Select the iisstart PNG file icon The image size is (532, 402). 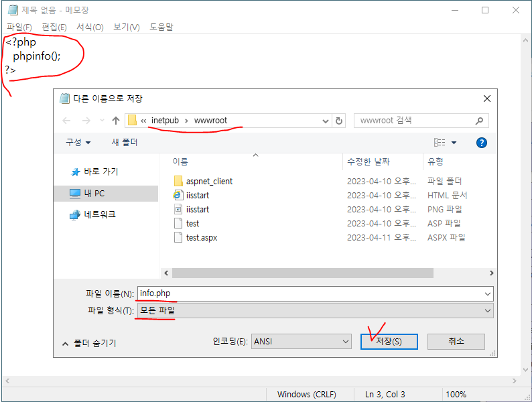[x=178, y=209]
